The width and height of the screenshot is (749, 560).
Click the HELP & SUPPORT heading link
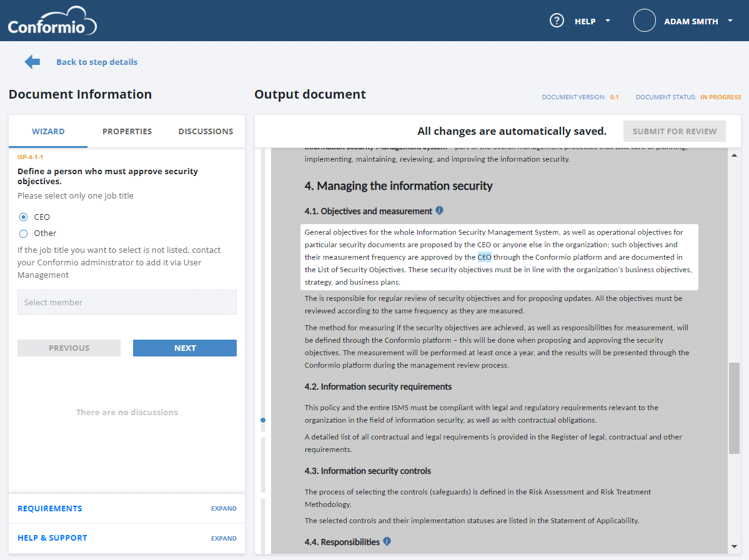[x=52, y=538]
